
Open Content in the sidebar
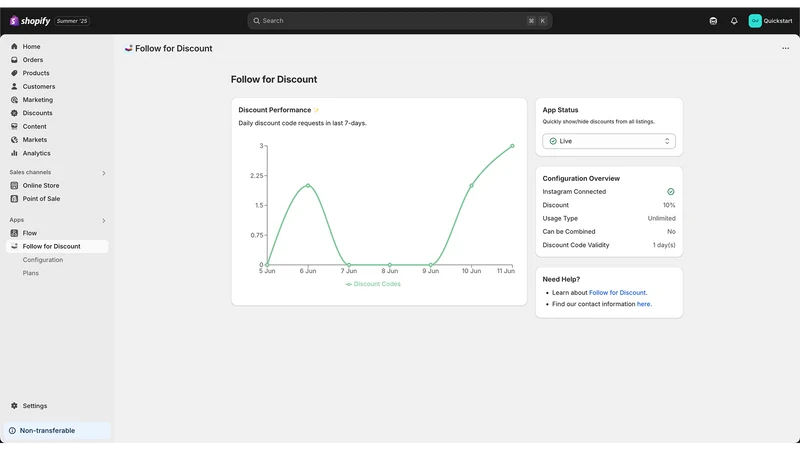coord(34,126)
